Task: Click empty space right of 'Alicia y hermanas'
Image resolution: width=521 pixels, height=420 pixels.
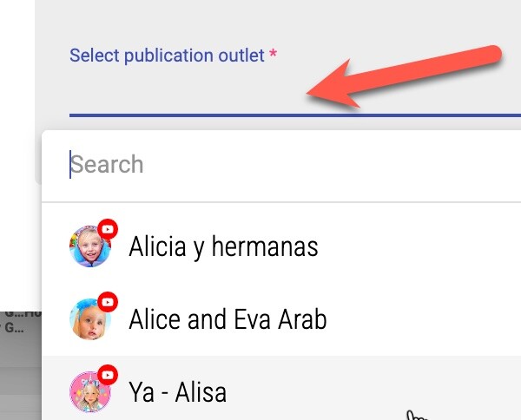Action: point(417,247)
